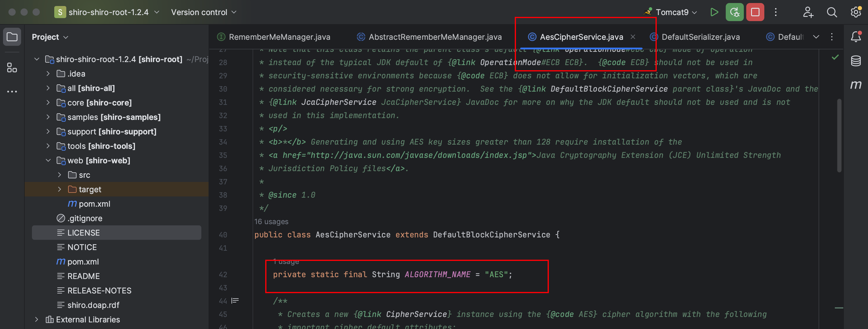Open the Notifications bell
The height and width of the screenshot is (329, 868).
pos(856,37)
